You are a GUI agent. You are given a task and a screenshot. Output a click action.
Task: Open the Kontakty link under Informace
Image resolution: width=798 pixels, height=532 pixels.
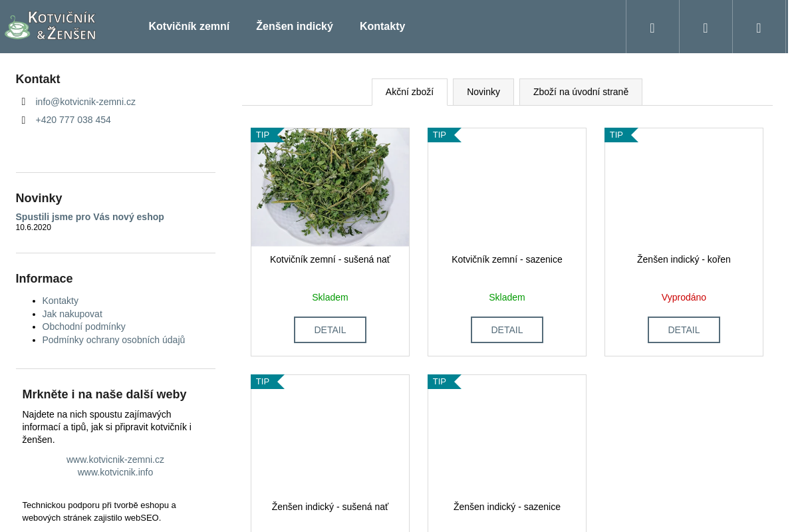point(60,301)
